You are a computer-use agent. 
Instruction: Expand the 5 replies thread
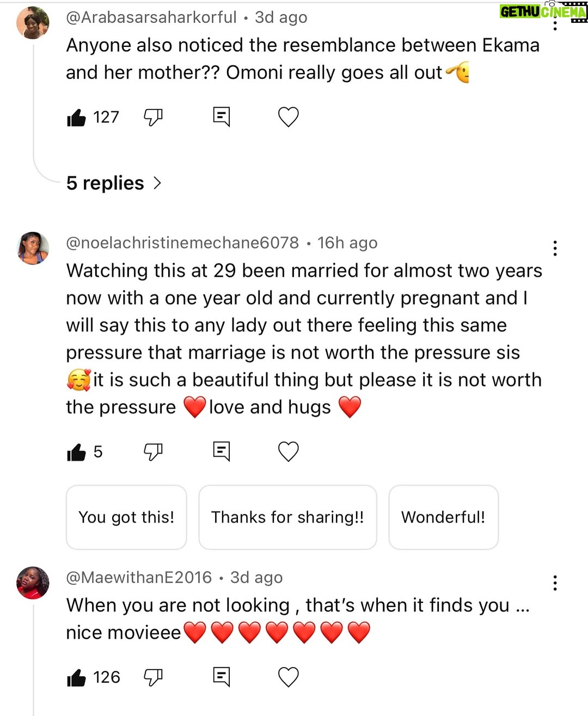(114, 183)
